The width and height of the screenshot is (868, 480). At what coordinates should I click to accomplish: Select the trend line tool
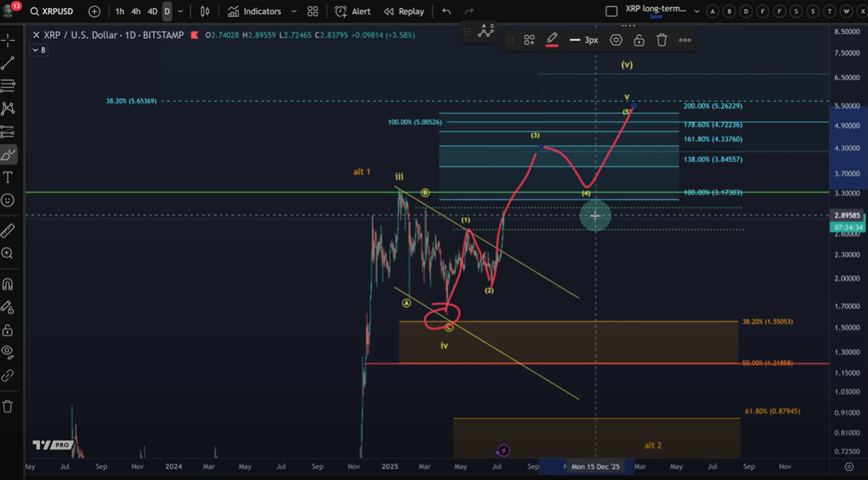(x=7, y=63)
